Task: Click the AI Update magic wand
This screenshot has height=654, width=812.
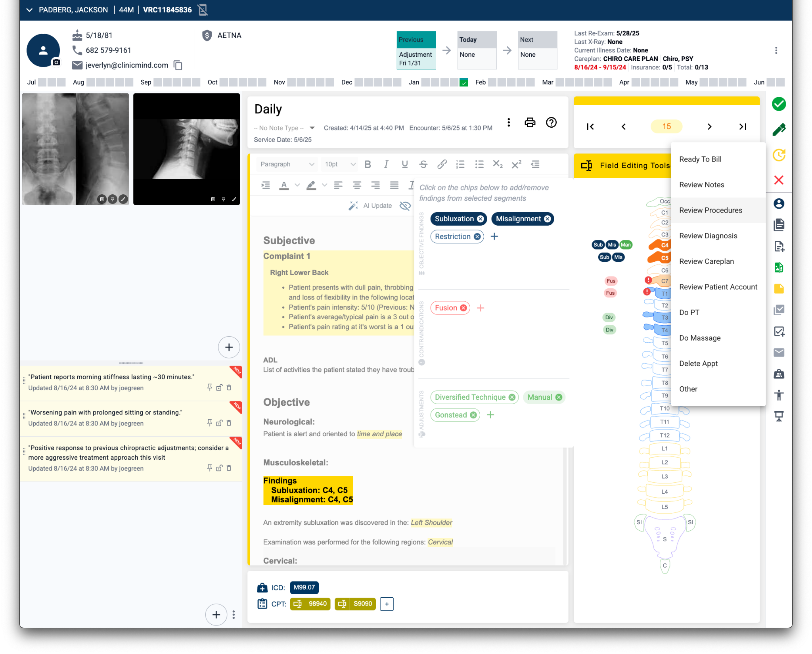Action: [x=353, y=205]
